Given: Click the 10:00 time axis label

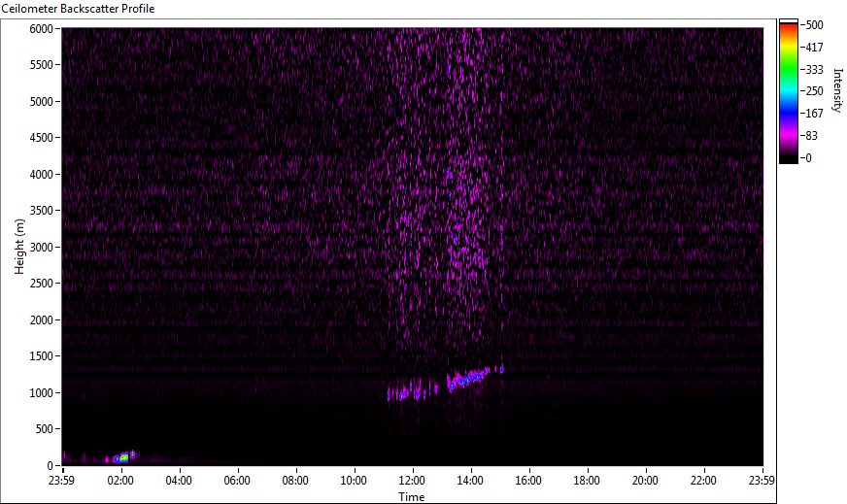Looking at the screenshot, I should (x=354, y=481).
